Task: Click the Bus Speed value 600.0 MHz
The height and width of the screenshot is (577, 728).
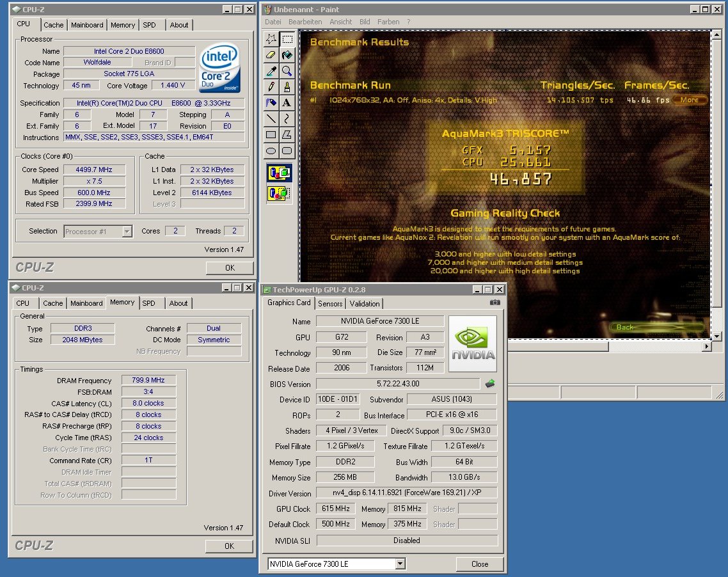Action: click(94, 193)
